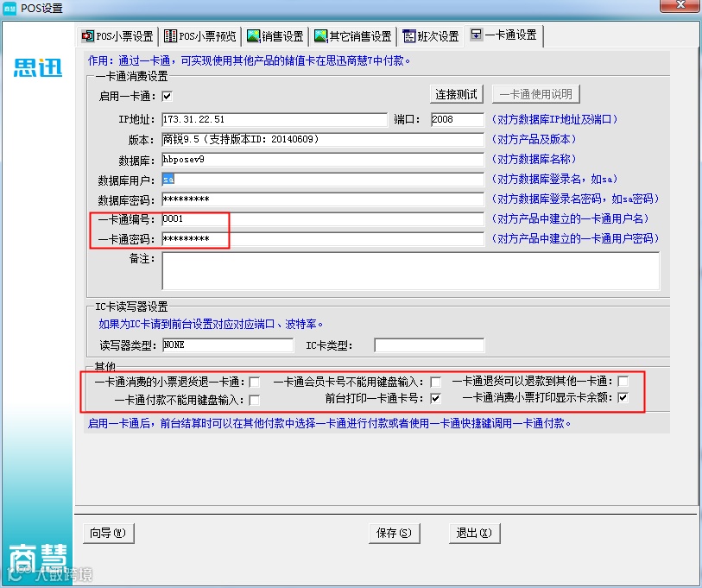Click the 一卡通密码 field
702x588 pixels.
coord(323,238)
